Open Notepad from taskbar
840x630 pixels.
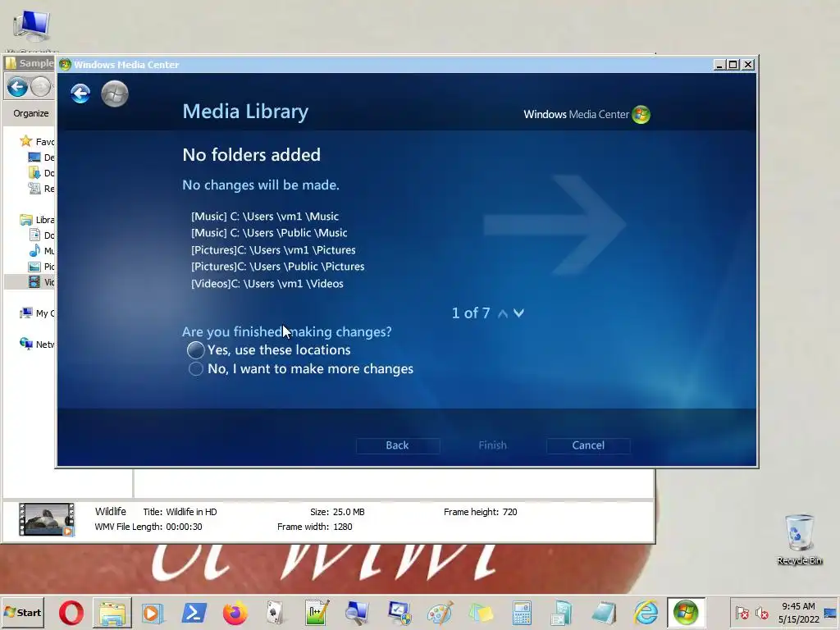coord(604,613)
